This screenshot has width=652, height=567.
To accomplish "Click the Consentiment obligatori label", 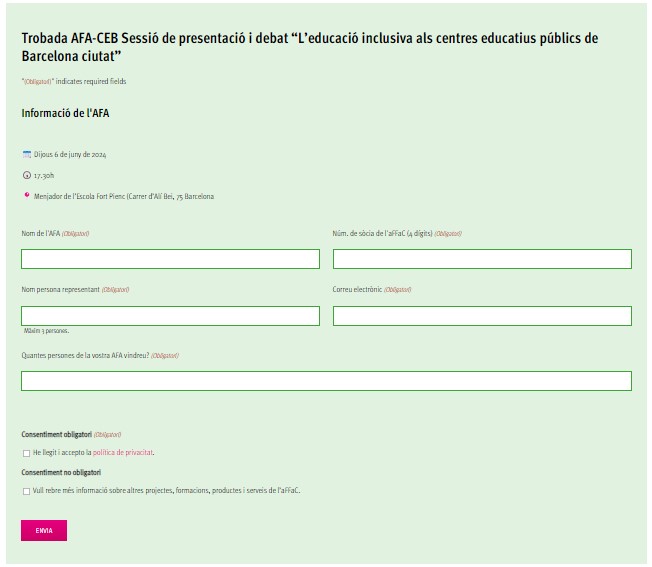I will (x=57, y=434).
